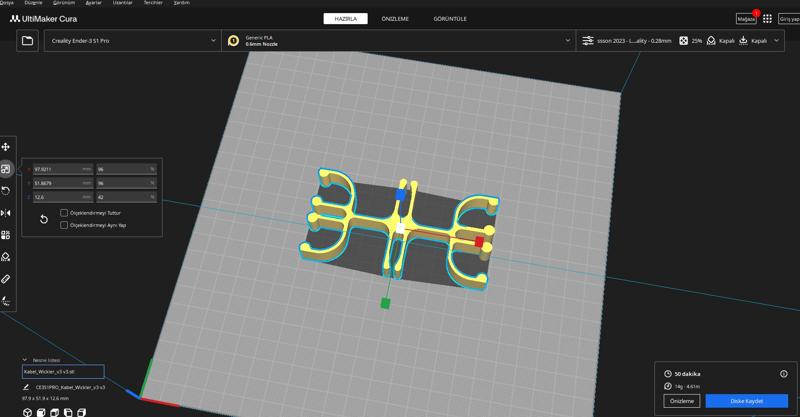Open Per Model Settings tool

coord(6,235)
